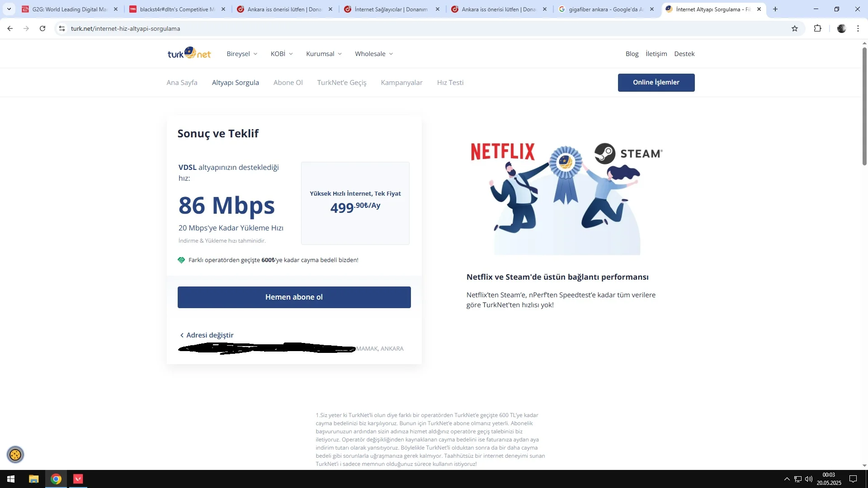This screenshot has height=488, width=868.
Task: Close the İnternet Altyapı Sorgulama tab
Action: 759,9
